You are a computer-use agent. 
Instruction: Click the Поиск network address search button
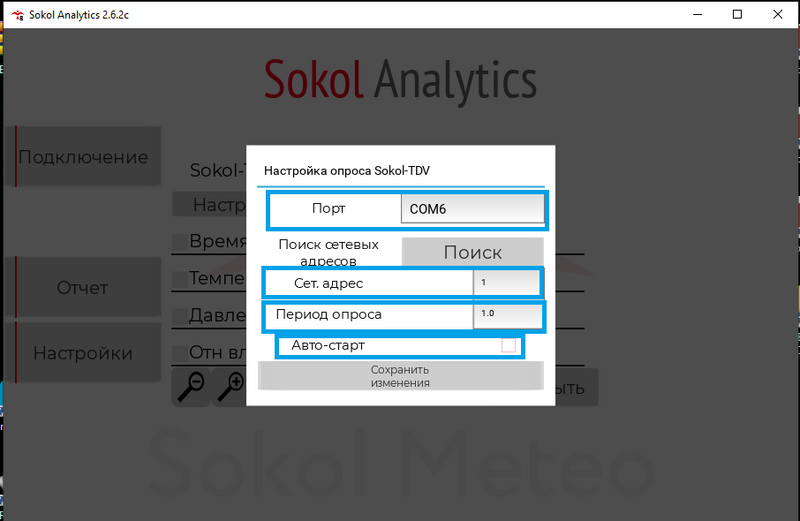click(472, 252)
